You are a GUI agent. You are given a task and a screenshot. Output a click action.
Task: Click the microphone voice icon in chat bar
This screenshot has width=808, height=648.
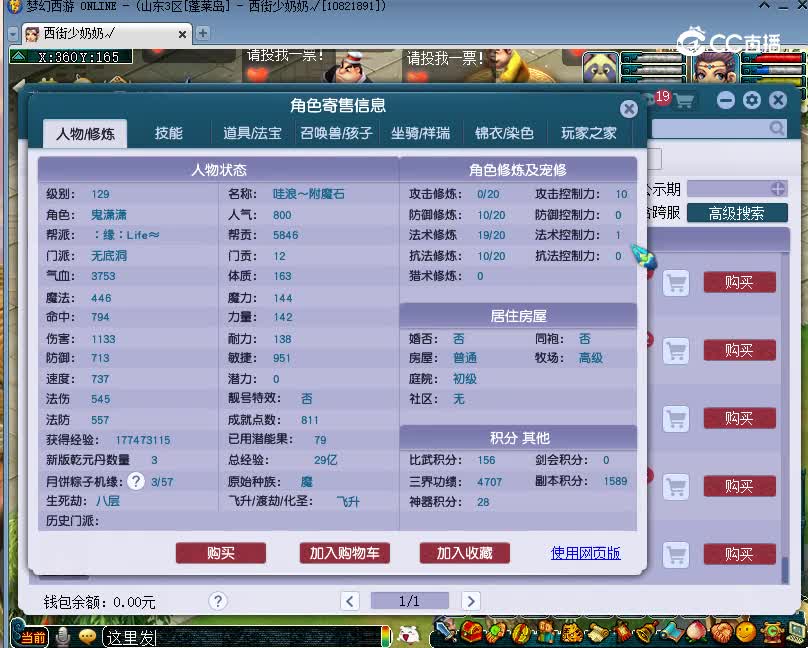click(63, 637)
